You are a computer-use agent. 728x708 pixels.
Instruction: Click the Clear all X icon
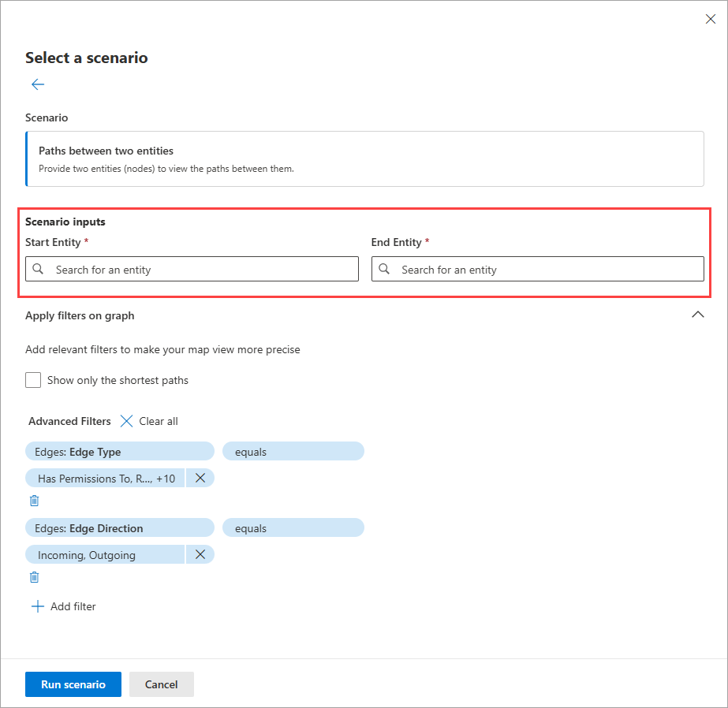[126, 421]
